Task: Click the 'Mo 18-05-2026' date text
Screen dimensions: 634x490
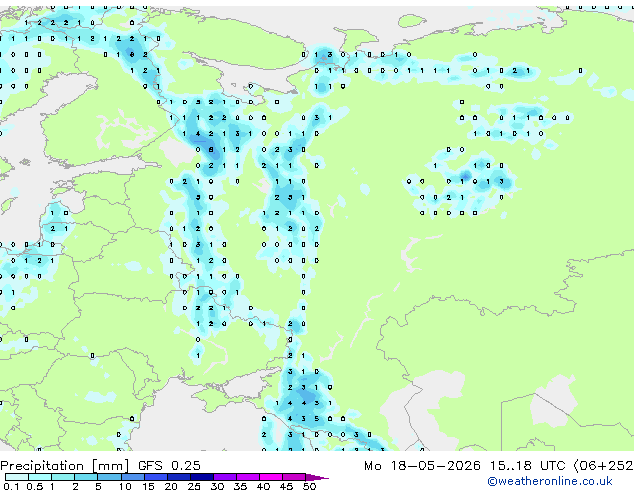Action: (x=422, y=466)
